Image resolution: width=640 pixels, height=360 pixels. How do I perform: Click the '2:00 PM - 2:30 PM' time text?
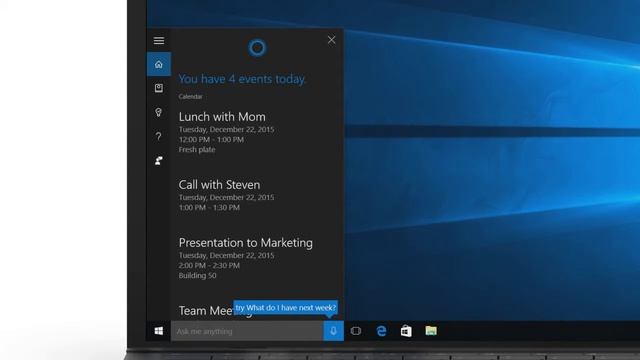(209, 266)
